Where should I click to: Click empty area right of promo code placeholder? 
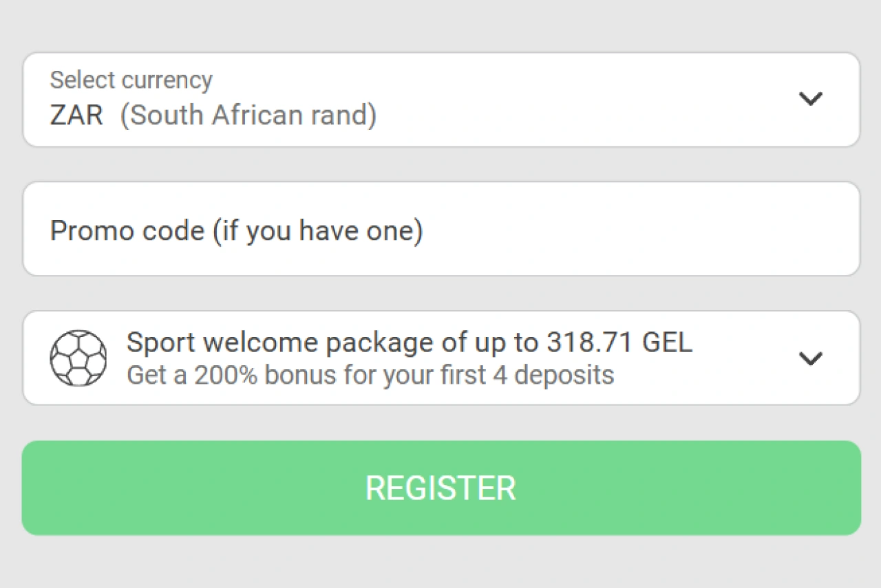pyautogui.click(x=640, y=229)
